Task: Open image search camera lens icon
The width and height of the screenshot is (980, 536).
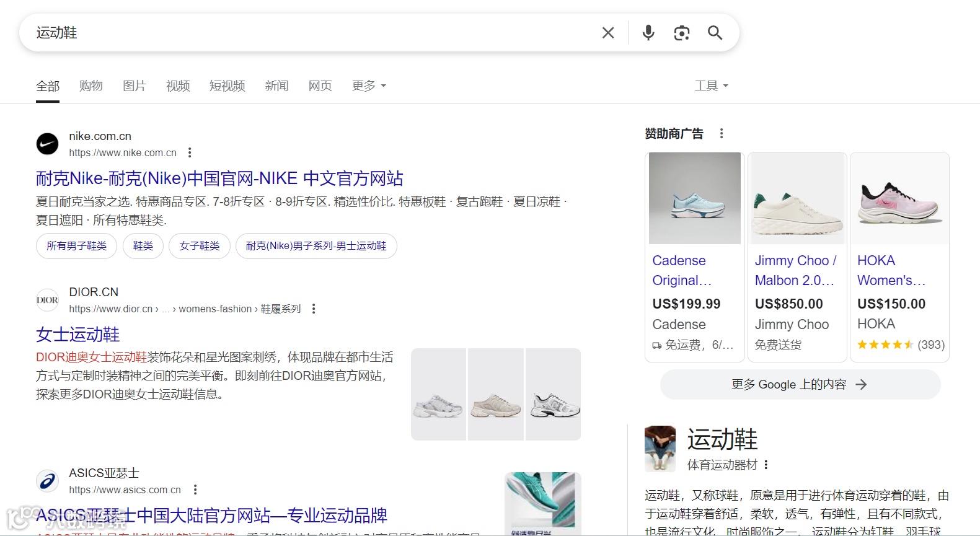Action: (x=682, y=33)
